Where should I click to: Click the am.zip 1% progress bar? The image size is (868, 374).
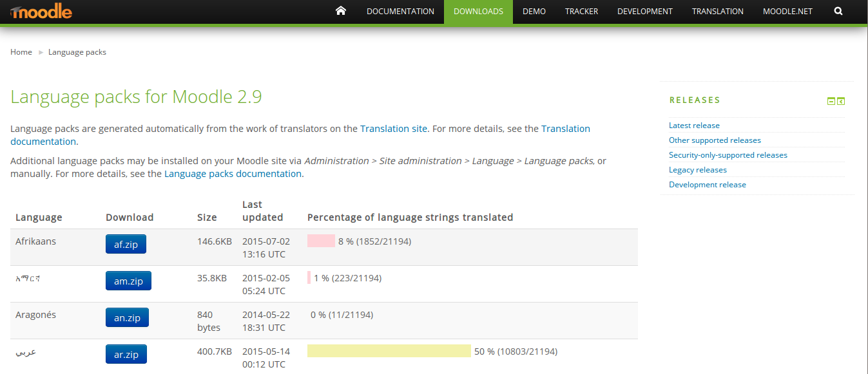(x=309, y=278)
